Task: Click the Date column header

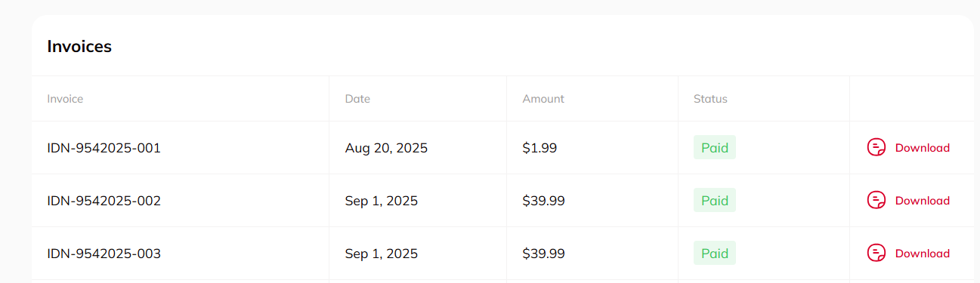Action: [357, 99]
